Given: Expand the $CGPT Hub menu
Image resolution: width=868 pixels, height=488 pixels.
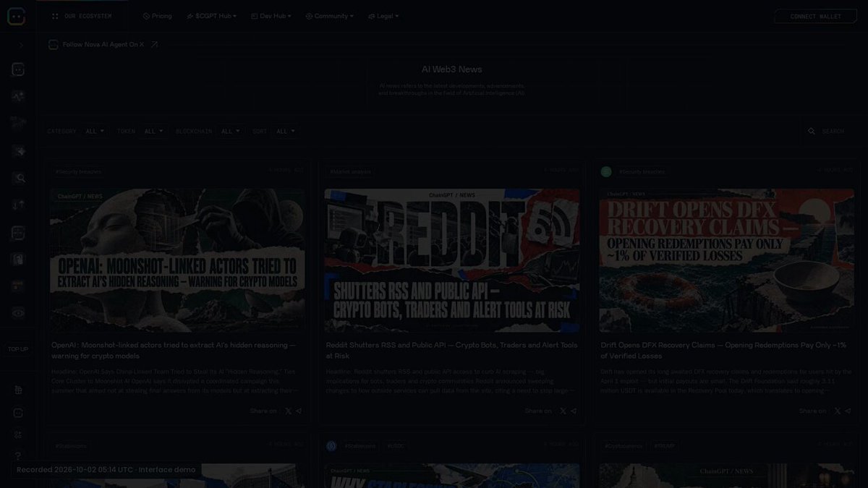Looking at the screenshot, I should (x=211, y=16).
